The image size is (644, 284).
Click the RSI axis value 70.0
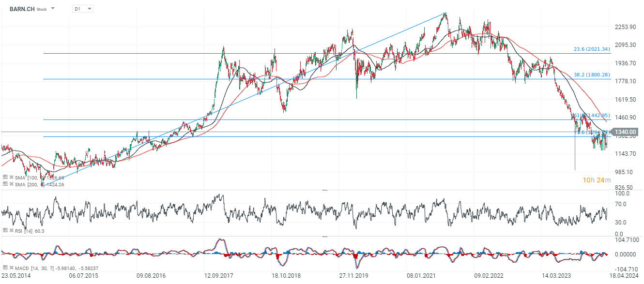621,204
